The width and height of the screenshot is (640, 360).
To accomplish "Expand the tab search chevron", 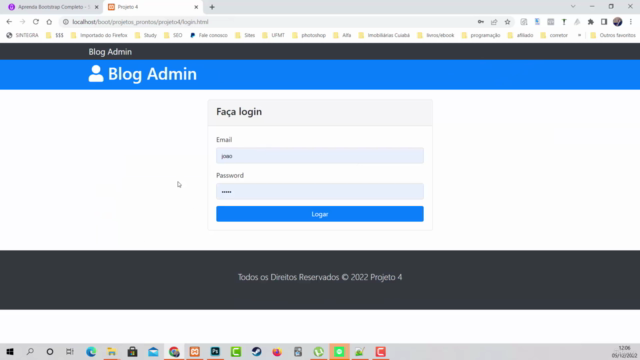I will (x=573, y=7).
